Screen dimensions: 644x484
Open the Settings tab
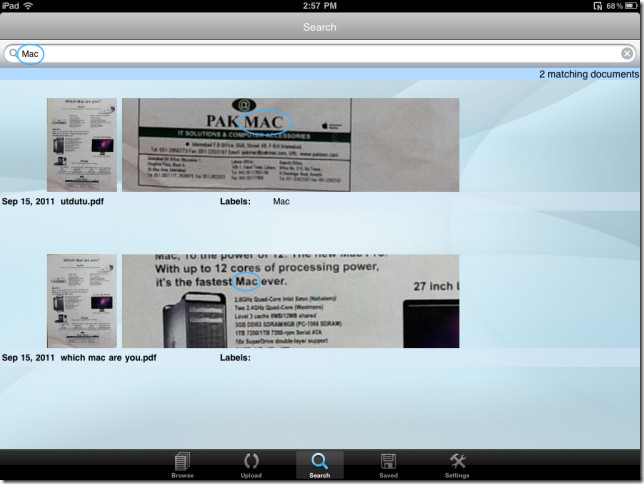(457, 465)
